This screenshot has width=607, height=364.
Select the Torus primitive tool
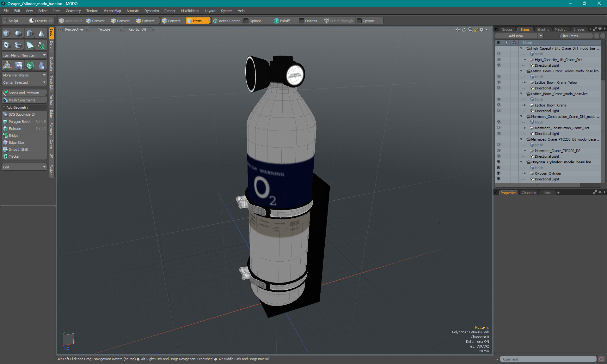(x=7, y=45)
